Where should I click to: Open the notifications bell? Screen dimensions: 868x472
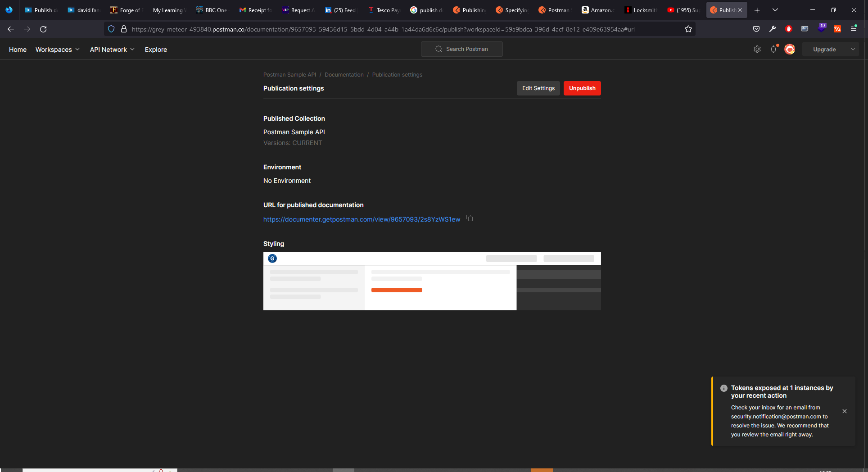click(773, 50)
